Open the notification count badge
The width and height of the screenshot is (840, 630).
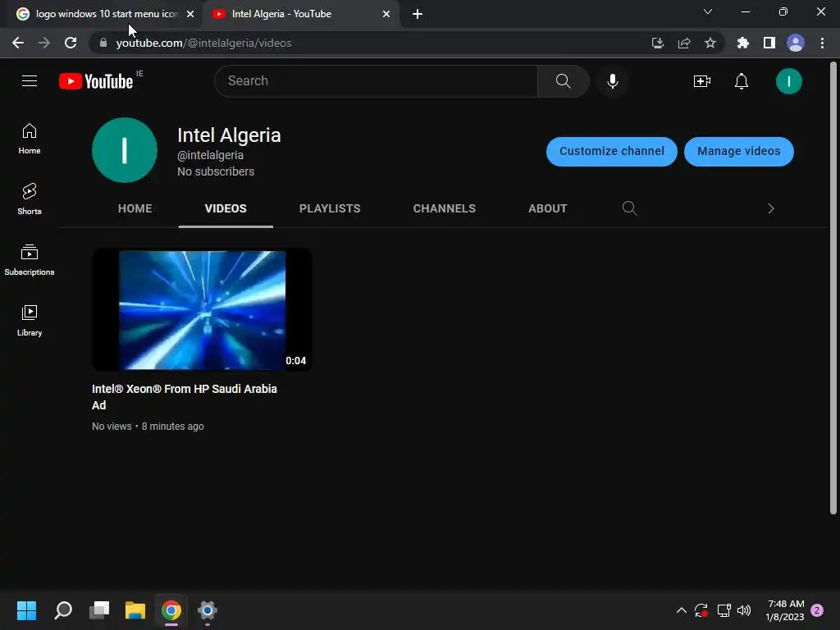817,610
